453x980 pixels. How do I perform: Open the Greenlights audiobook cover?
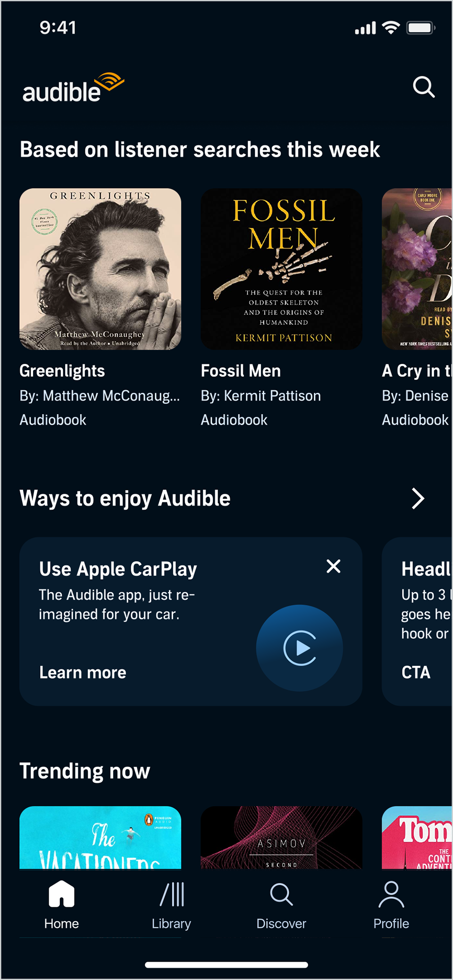(100, 269)
